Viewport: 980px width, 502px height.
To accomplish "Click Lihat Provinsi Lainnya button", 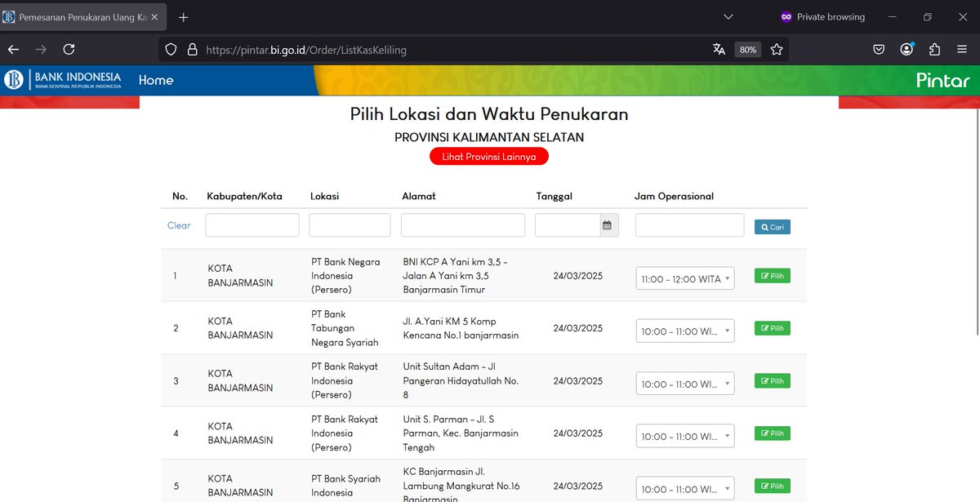I will pos(489,156).
